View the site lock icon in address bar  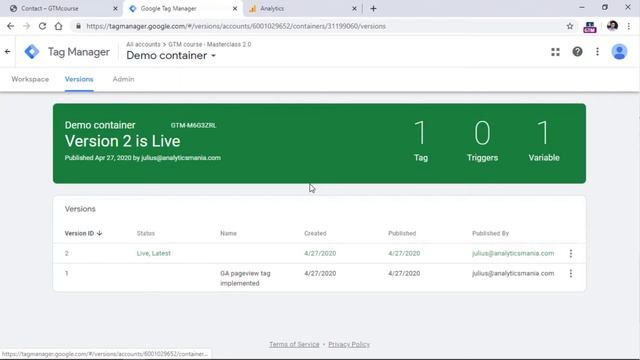[x=78, y=26]
